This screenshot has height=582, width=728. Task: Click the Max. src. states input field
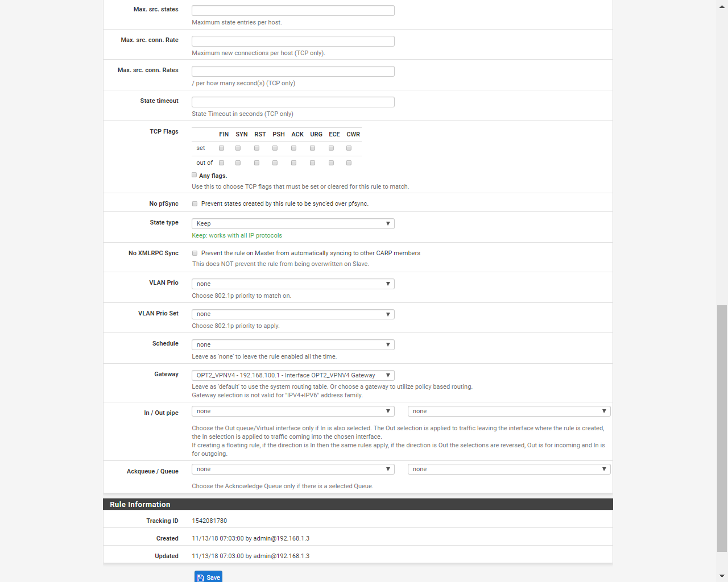(293, 10)
